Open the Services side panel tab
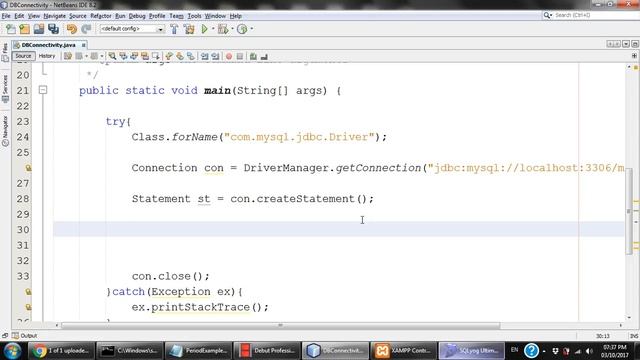This screenshot has width=640, height=360. [x=5, y=89]
